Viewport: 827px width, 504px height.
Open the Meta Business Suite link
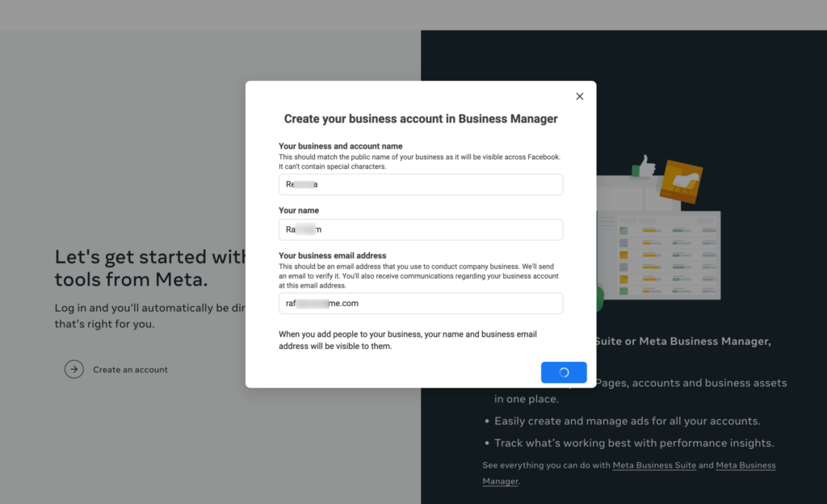[x=654, y=465]
